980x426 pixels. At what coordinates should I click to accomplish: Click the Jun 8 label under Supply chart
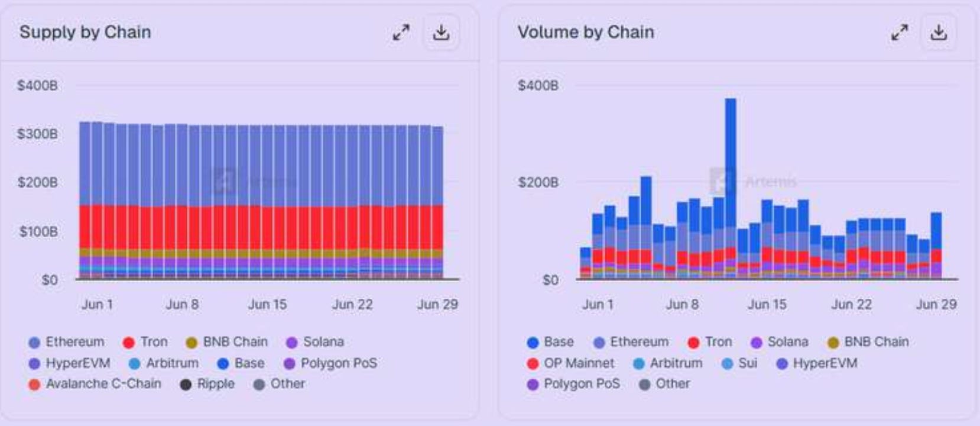pyautogui.click(x=182, y=305)
